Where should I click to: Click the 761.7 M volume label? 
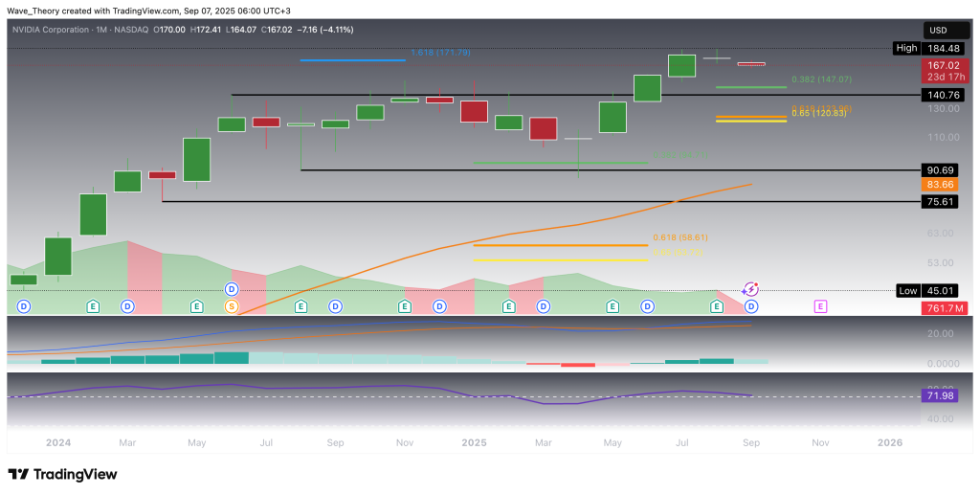(935, 307)
